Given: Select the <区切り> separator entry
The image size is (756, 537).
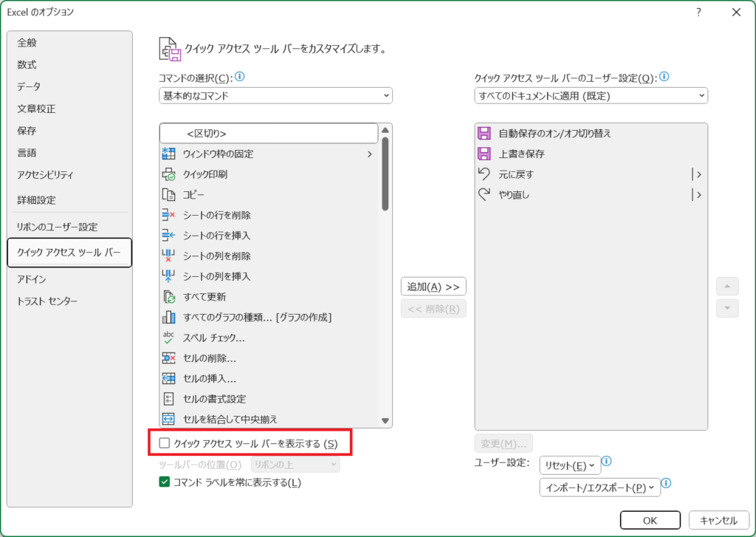Looking at the screenshot, I should pos(269,133).
